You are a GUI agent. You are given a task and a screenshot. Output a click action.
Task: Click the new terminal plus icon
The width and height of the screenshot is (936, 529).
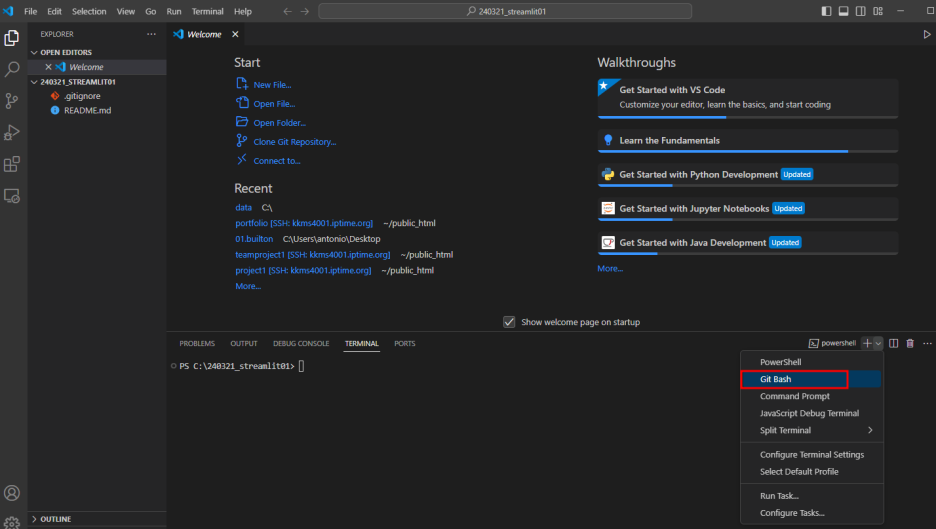[x=867, y=343]
